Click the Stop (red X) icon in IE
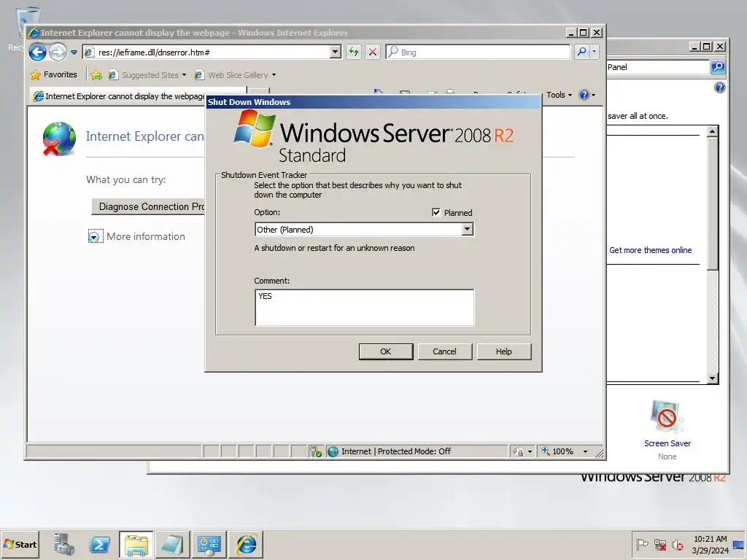This screenshot has height=560, width=747. tap(373, 52)
